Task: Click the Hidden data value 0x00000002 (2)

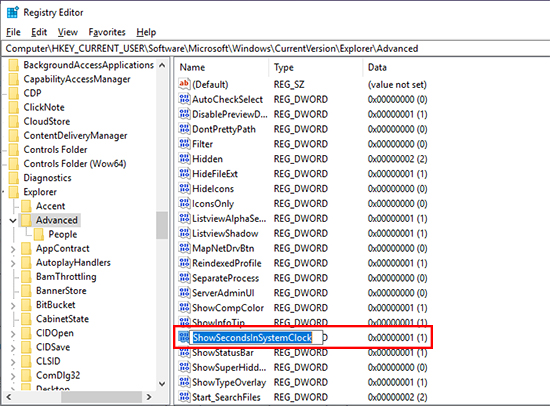Action: click(x=397, y=159)
